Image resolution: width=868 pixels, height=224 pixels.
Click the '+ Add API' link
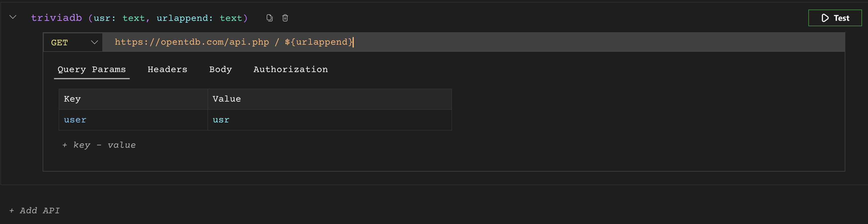click(x=35, y=211)
